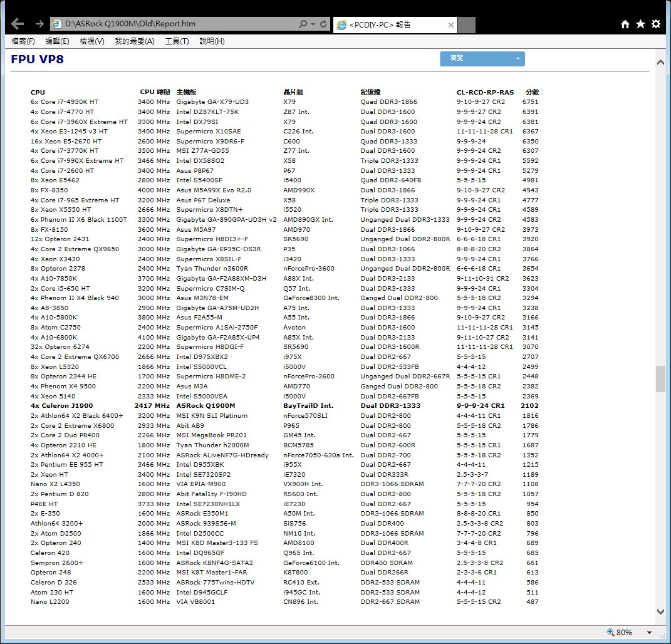Click the scrollbar down arrow
The height and width of the screenshot is (644, 671).
(x=660, y=612)
